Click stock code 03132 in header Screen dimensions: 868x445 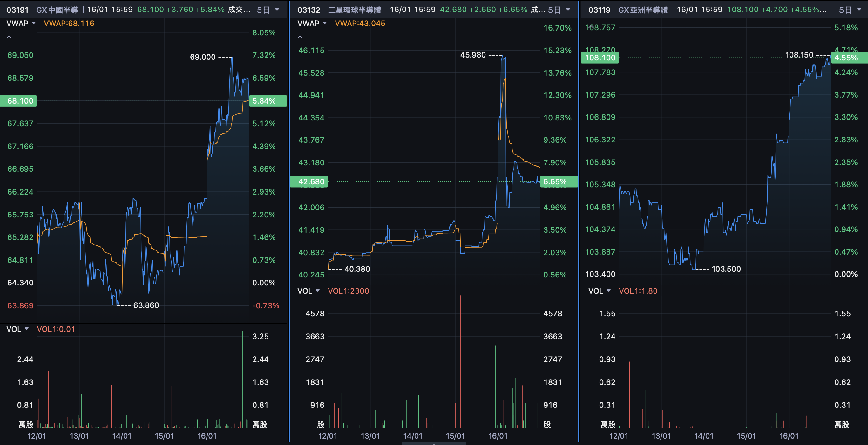309,10
